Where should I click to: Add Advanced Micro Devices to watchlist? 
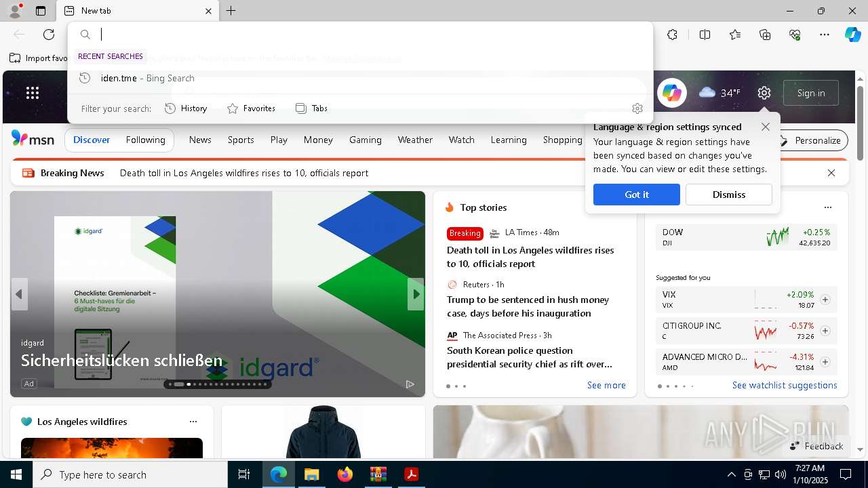coord(825,362)
